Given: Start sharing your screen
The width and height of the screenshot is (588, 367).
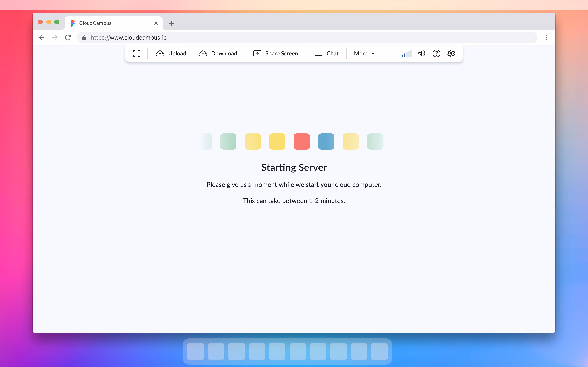Looking at the screenshot, I should [276, 53].
